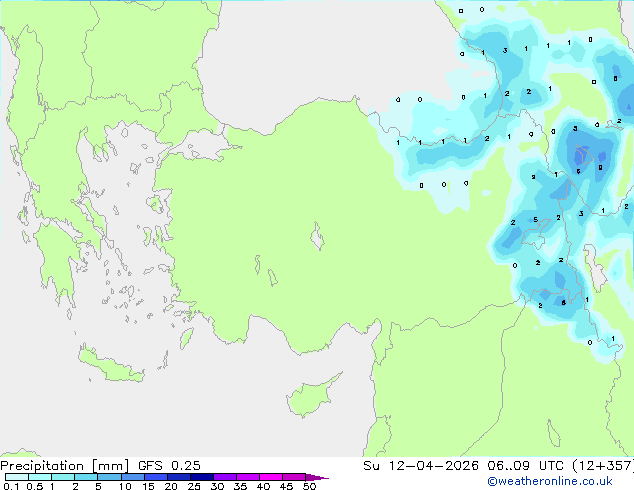Image resolution: width=634 pixels, height=490 pixels.
Task: Pick the 35–40 mm violet legend swatch
Action: click(x=248, y=477)
